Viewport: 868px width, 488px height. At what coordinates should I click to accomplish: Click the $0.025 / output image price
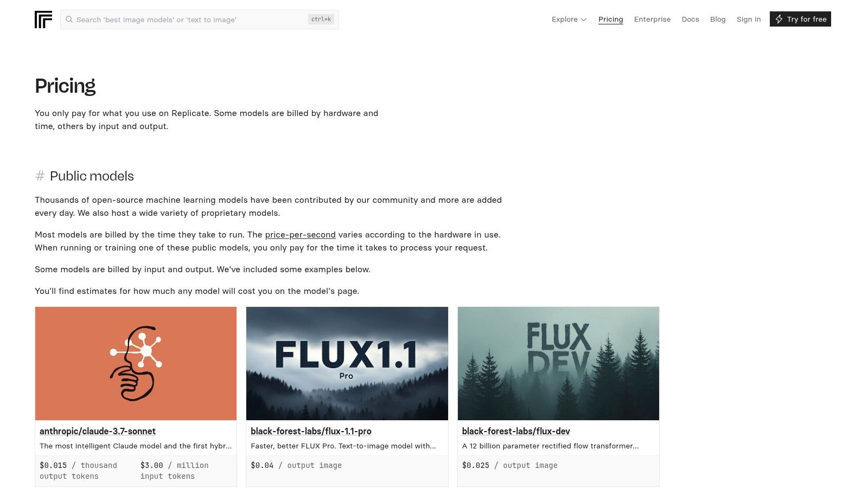pos(510,465)
